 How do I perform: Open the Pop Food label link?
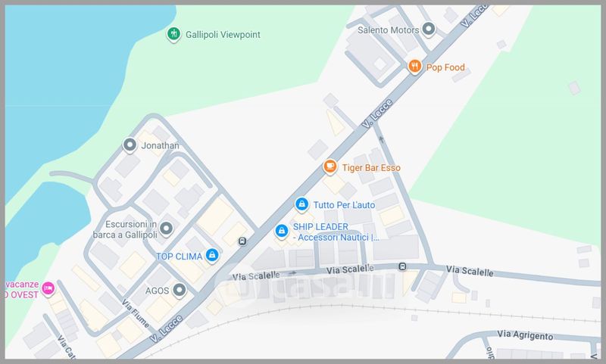click(x=445, y=67)
